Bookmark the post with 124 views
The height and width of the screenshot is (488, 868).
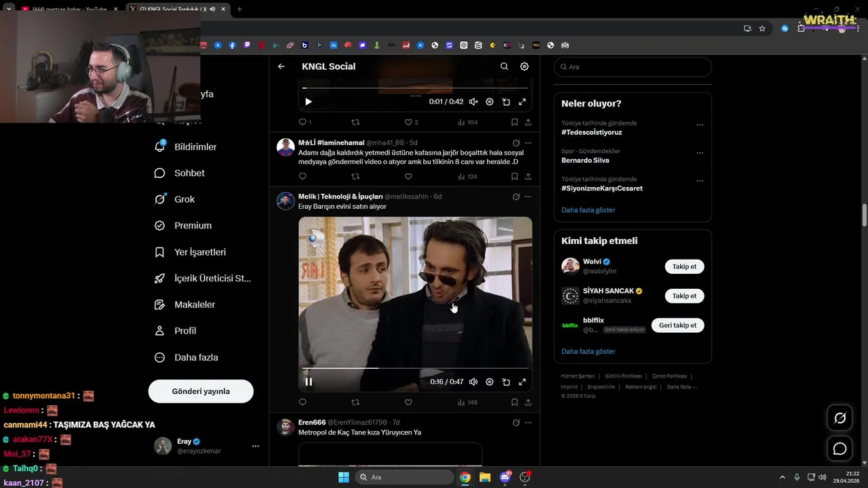pos(514,176)
